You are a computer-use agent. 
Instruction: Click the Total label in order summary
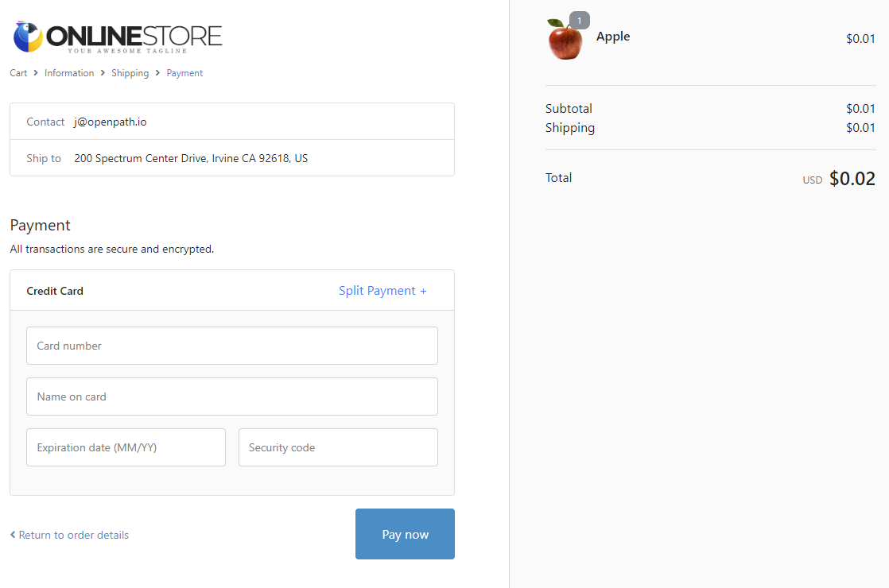558,178
